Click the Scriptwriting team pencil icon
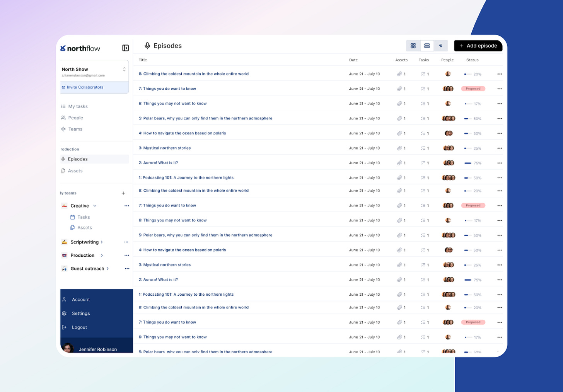This screenshot has height=392, width=563. click(64, 242)
